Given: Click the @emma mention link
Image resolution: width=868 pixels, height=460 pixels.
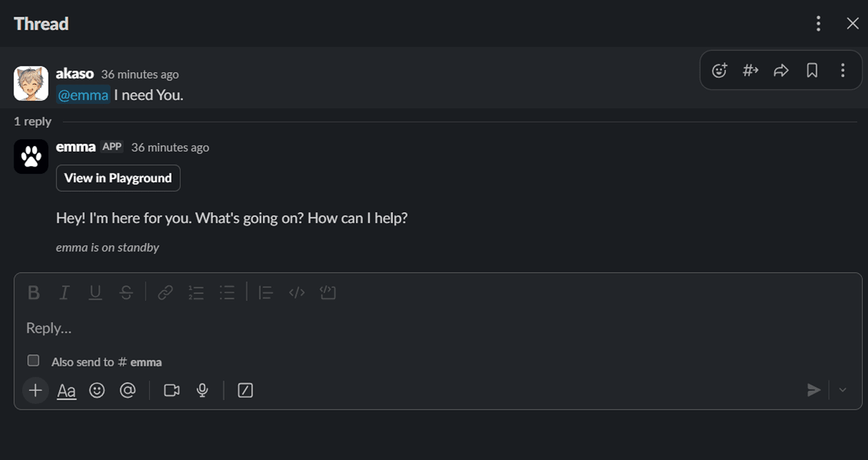Looking at the screenshot, I should click(83, 95).
